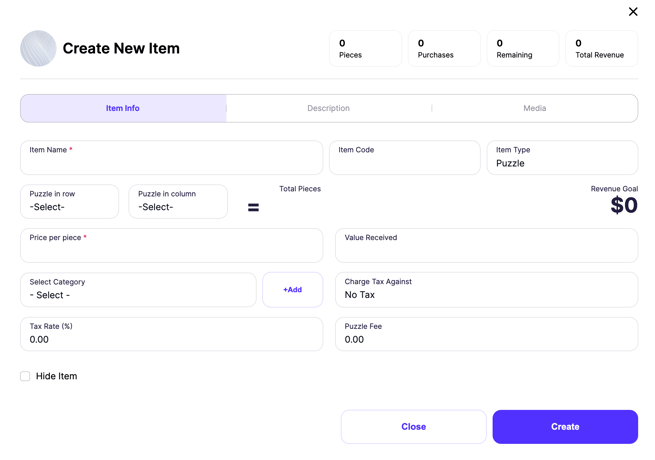
Task: Focus the Item Name field
Action: point(172,158)
